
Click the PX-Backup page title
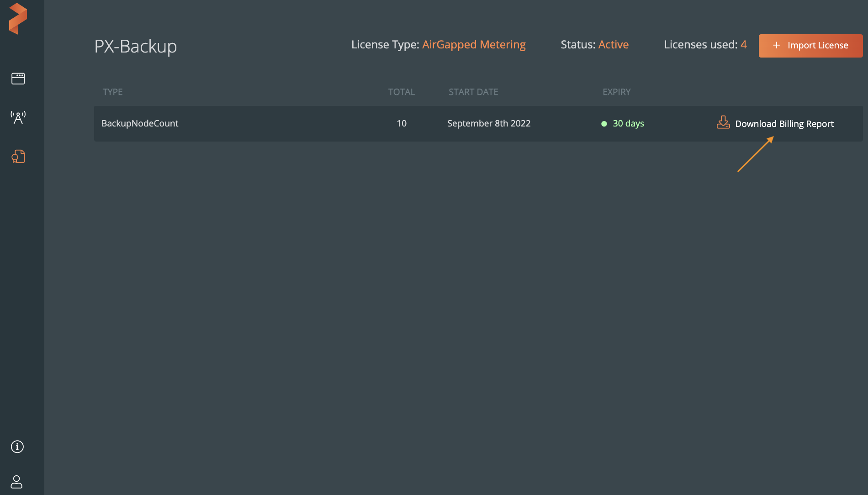click(x=135, y=46)
